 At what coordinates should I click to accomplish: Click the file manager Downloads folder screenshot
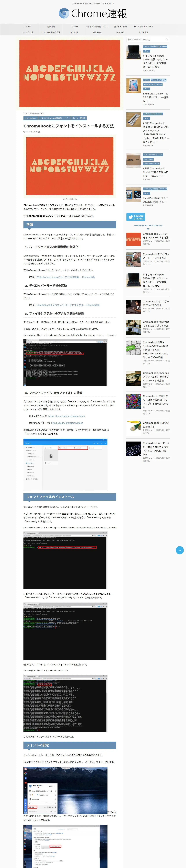pos(65,464)
